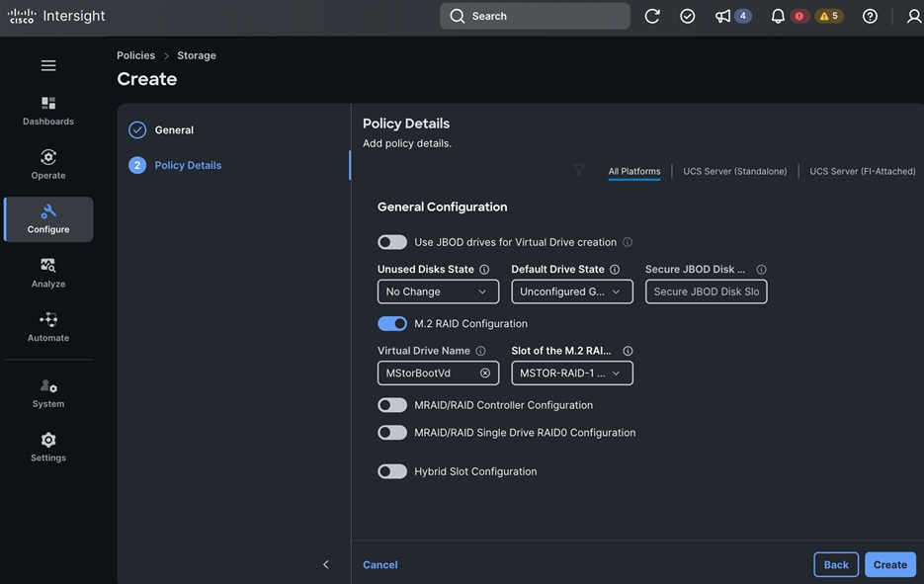This screenshot has height=584, width=924.
Task: Show info for Virtual Drive Name
Action: click(481, 351)
